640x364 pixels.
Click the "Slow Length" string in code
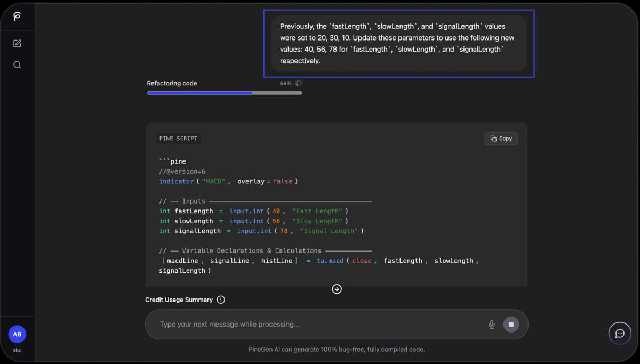coord(317,221)
